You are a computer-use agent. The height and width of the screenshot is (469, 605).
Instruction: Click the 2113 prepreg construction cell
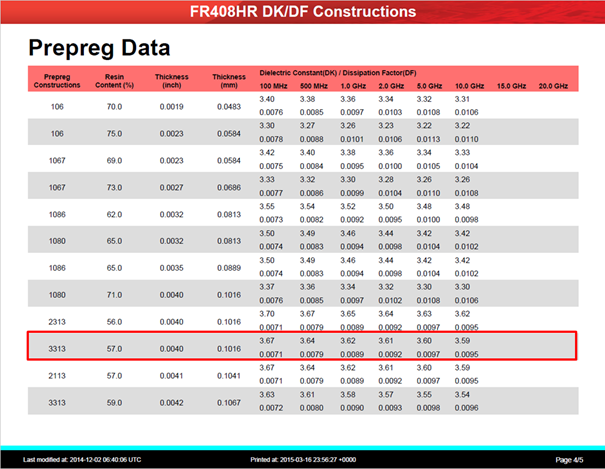pos(57,373)
